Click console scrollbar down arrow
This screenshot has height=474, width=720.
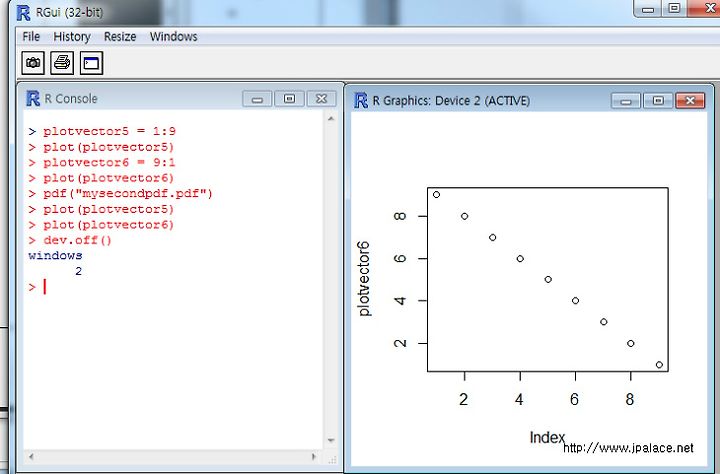[x=331, y=440]
